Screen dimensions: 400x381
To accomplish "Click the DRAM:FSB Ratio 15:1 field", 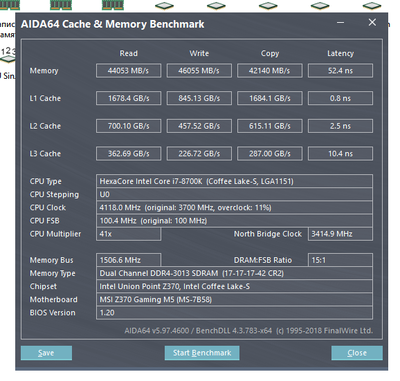I will [340, 260].
